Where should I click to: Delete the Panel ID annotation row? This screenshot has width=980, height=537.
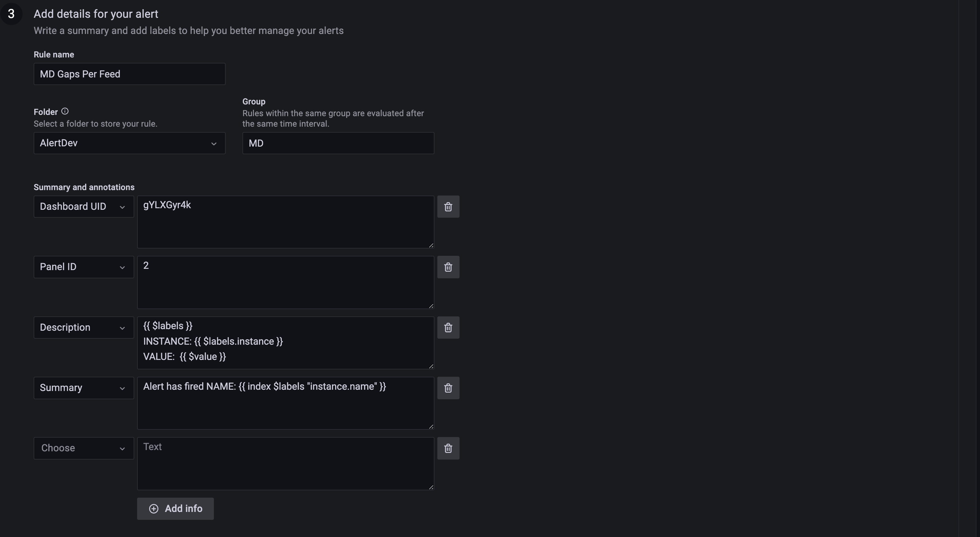click(x=448, y=267)
